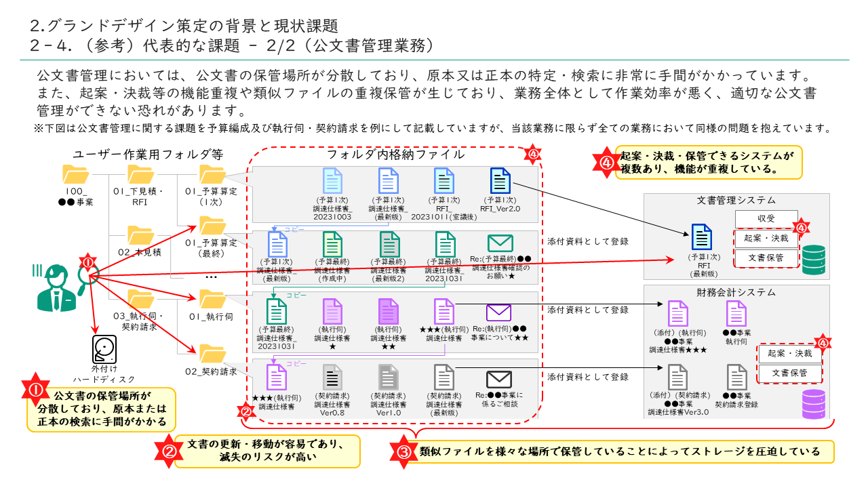868x488 pixels.
Task: Select the RFI (最新版) file in 文書管理システム
Action: coord(701,238)
